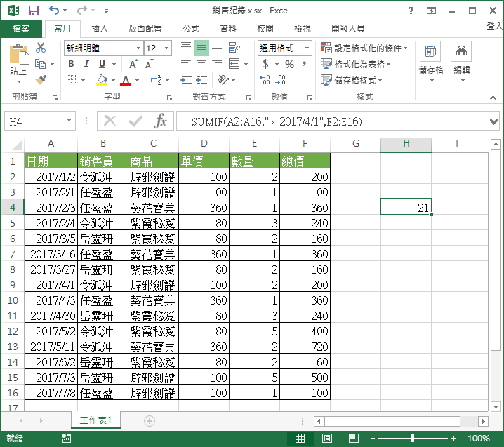The height and width of the screenshot is (447, 504).
Task: Open the number format dropdown 通用格式
Action: 285,48
